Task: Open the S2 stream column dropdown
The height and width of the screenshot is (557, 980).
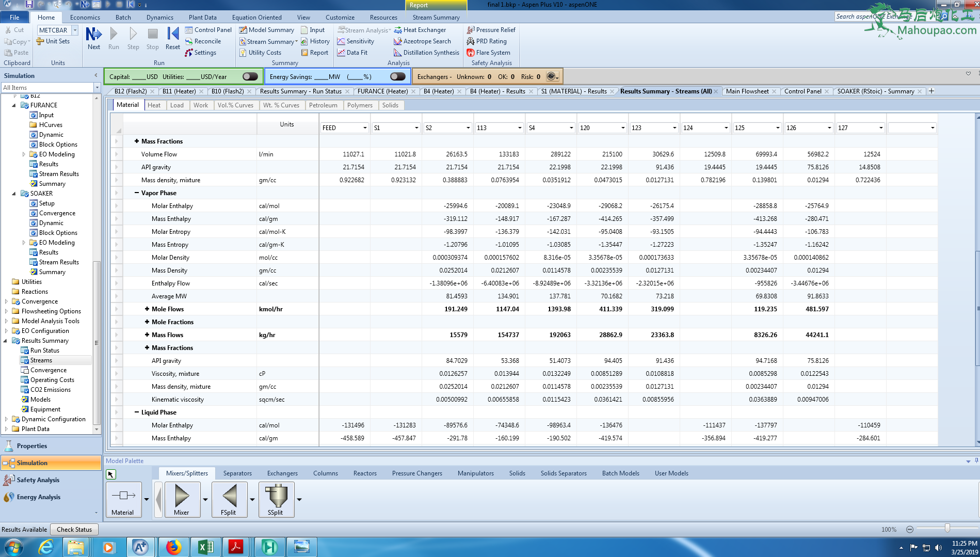Action: (x=468, y=128)
